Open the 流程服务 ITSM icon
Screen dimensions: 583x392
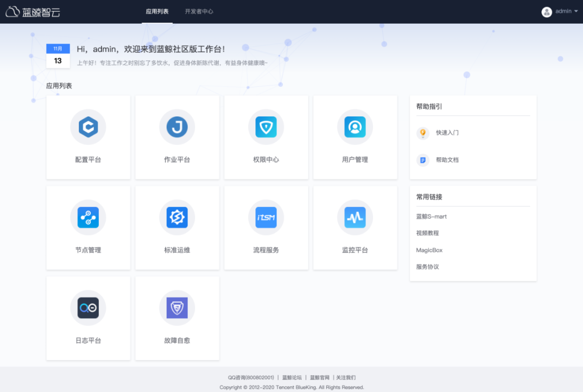[266, 217]
